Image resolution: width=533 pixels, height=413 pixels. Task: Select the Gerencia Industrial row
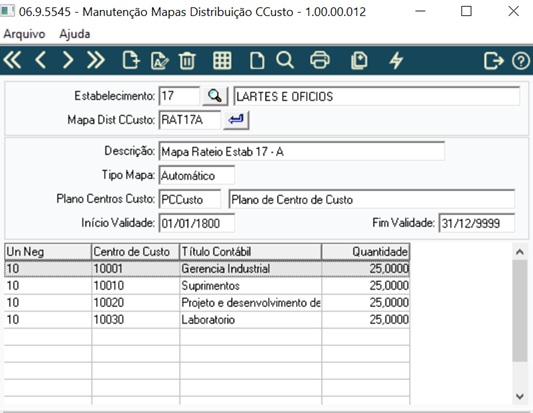click(x=207, y=269)
